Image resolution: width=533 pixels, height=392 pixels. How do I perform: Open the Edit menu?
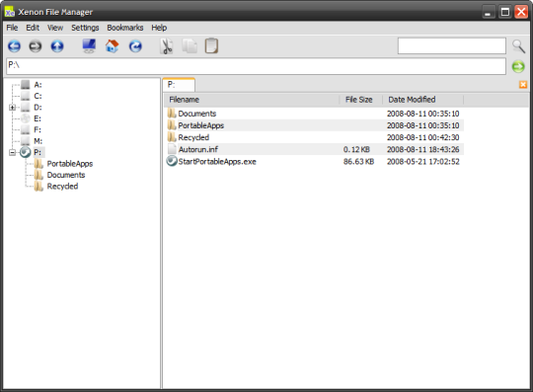(x=33, y=28)
